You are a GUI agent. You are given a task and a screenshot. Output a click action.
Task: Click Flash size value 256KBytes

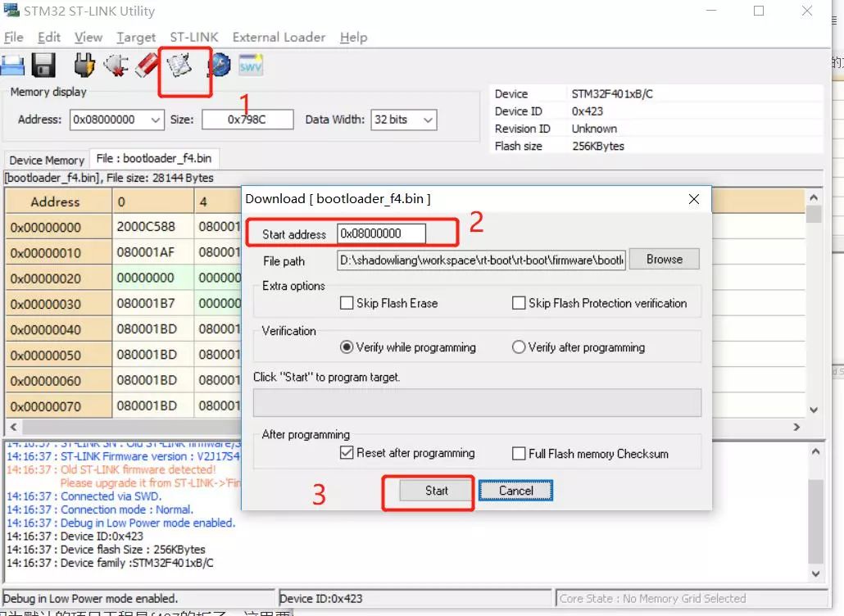click(x=598, y=146)
